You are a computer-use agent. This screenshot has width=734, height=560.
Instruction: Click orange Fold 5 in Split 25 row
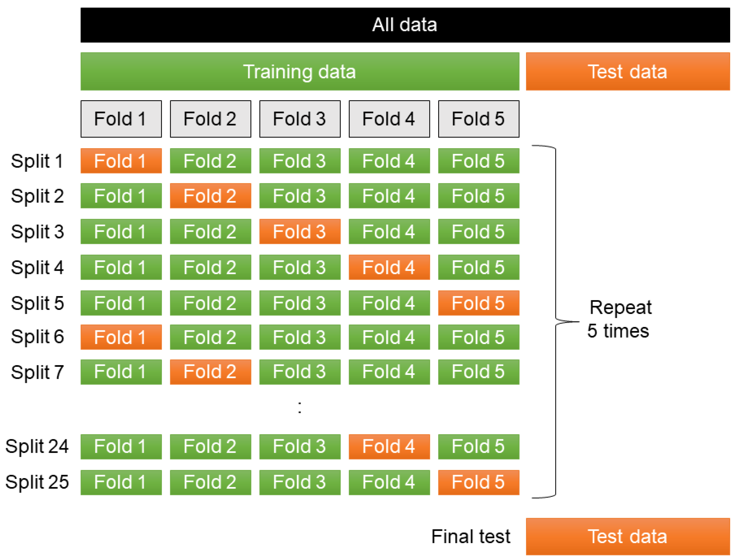click(478, 482)
